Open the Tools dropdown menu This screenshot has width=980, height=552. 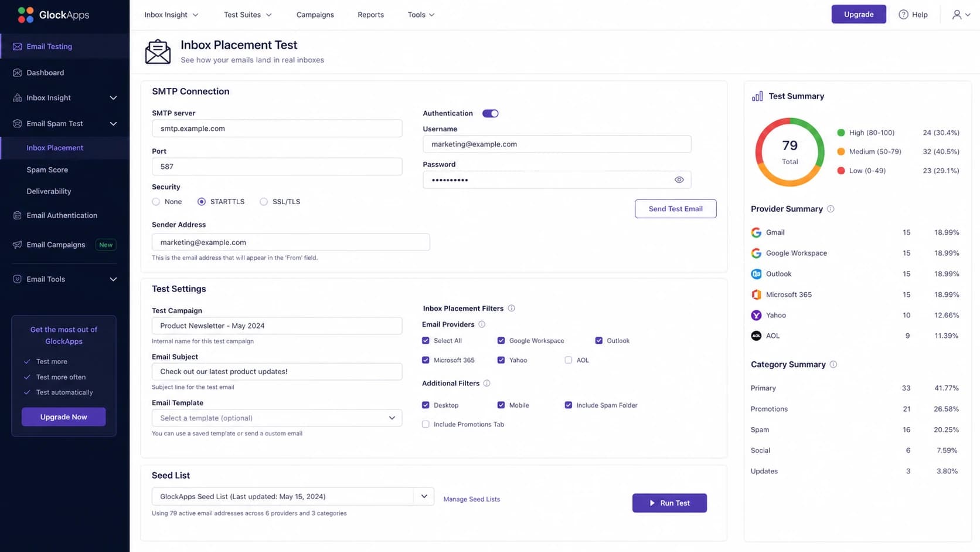pyautogui.click(x=421, y=15)
